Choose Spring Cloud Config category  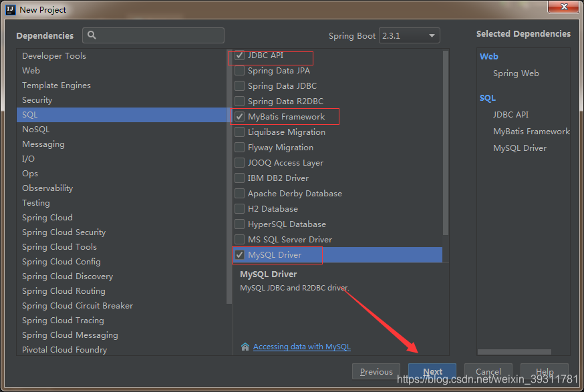(x=122, y=262)
